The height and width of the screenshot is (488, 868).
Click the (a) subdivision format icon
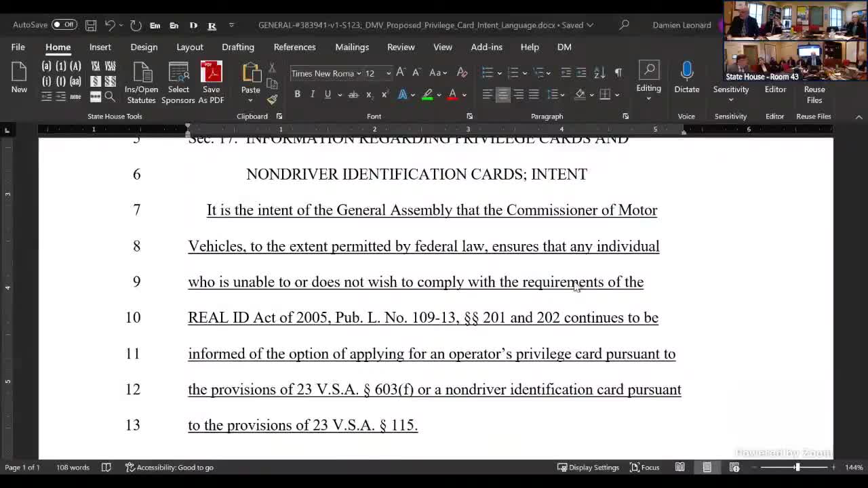[x=46, y=66]
